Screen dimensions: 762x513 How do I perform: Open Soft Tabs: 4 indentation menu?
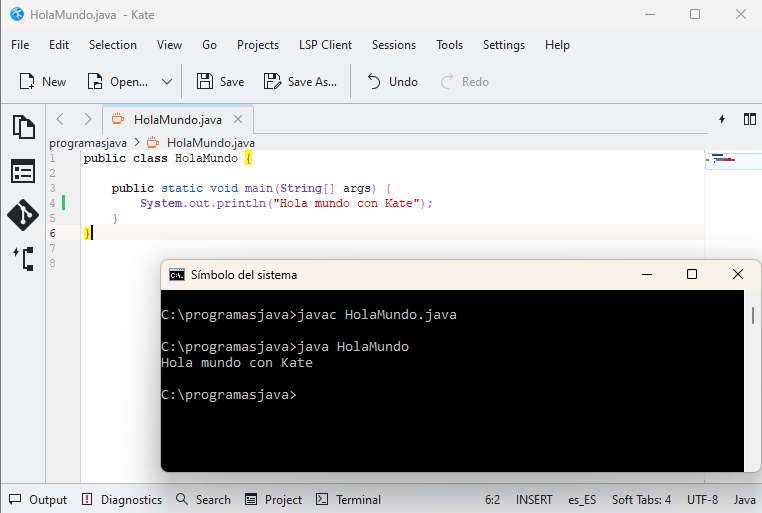(x=641, y=499)
